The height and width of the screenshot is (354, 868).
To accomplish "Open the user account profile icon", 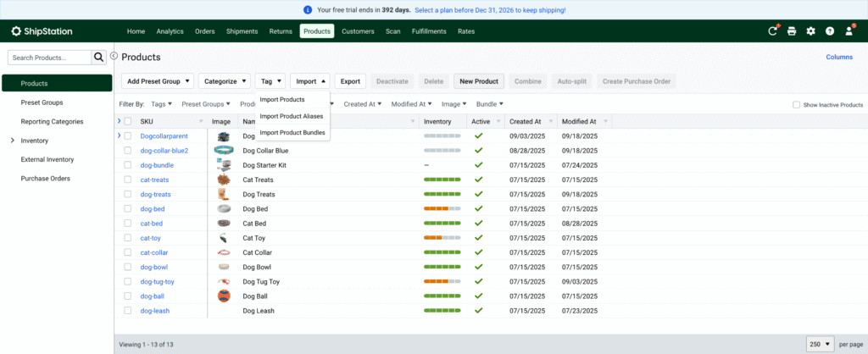I will click(849, 31).
